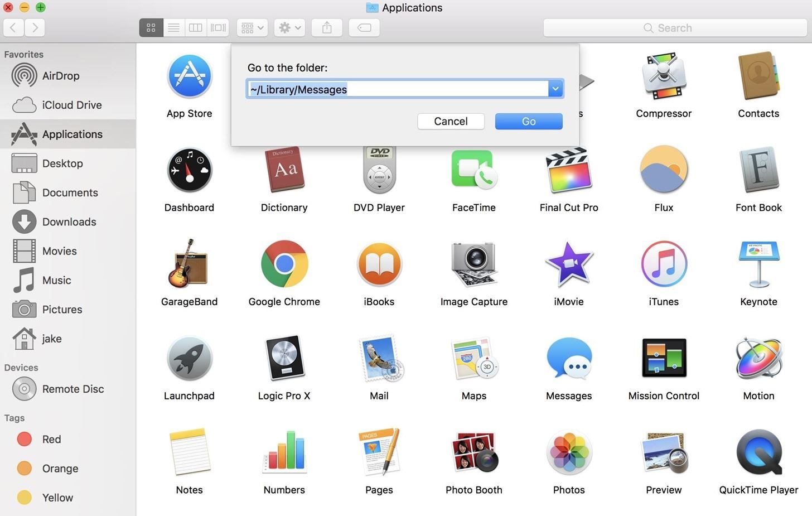This screenshot has height=516, width=812.
Task: Select Downloads in the sidebar
Action: pyautogui.click(x=69, y=222)
